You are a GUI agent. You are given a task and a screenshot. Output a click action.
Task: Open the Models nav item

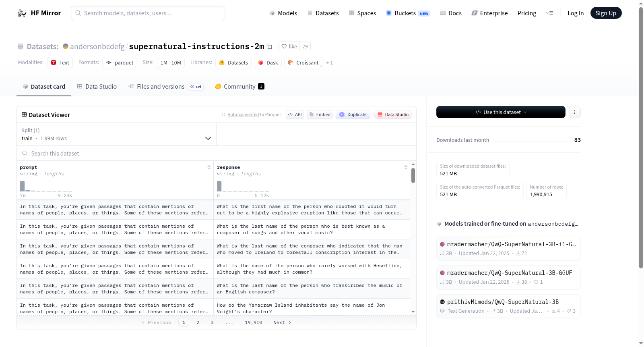pyautogui.click(x=283, y=13)
